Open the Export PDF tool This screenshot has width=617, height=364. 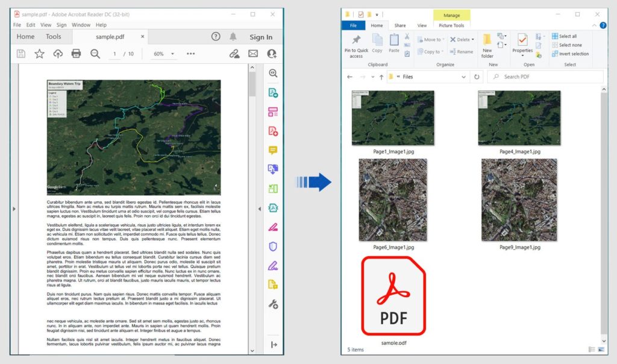(273, 92)
